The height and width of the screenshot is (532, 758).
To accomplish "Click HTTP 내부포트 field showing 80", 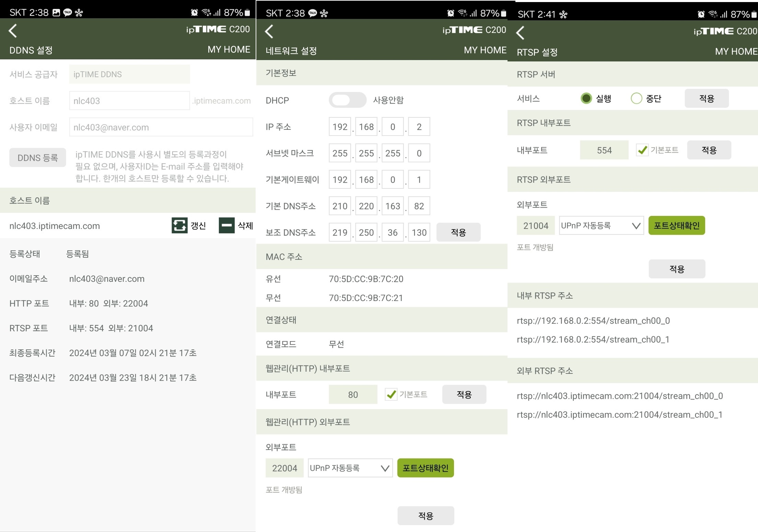I will click(353, 394).
